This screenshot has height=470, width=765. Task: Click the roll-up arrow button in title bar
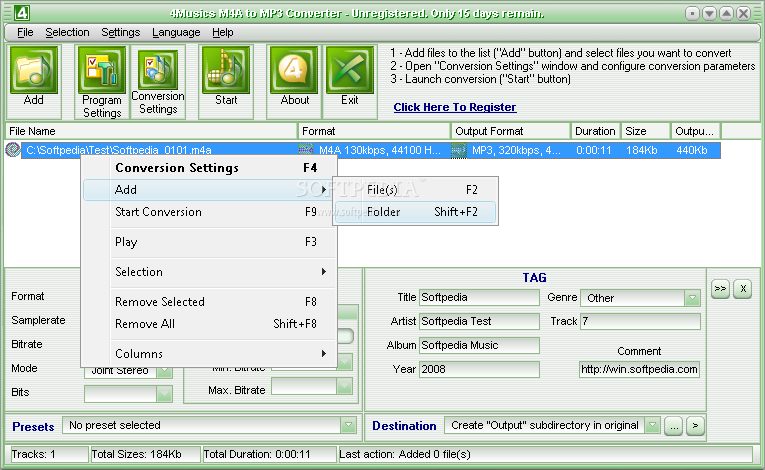(x=726, y=13)
